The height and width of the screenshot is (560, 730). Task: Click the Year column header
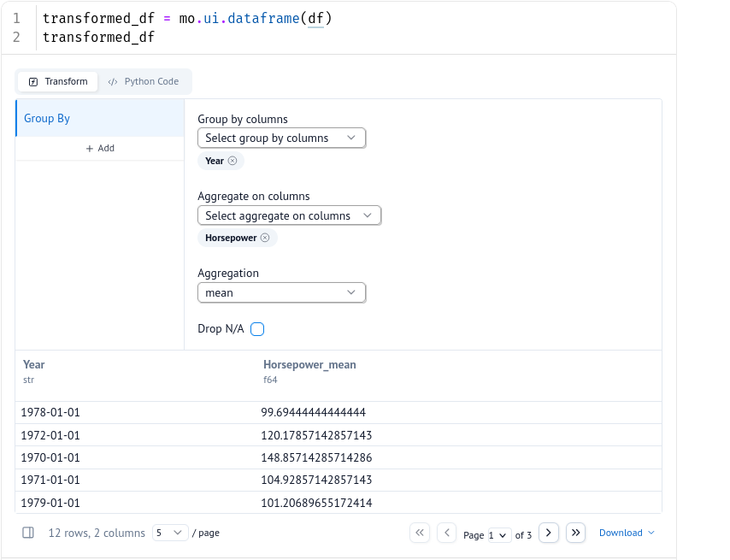pyautogui.click(x=34, y=365)
